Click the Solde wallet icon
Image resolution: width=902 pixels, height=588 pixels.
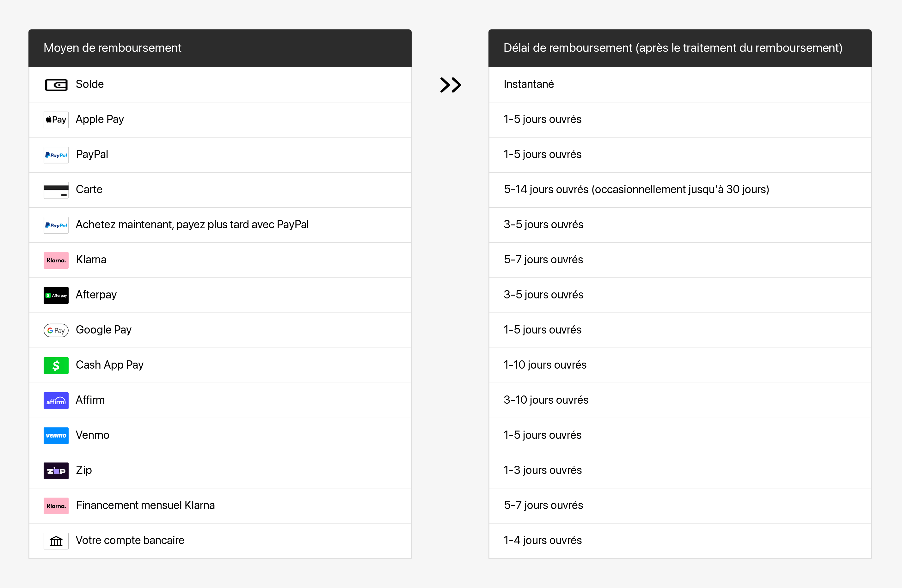coord(56,85)
